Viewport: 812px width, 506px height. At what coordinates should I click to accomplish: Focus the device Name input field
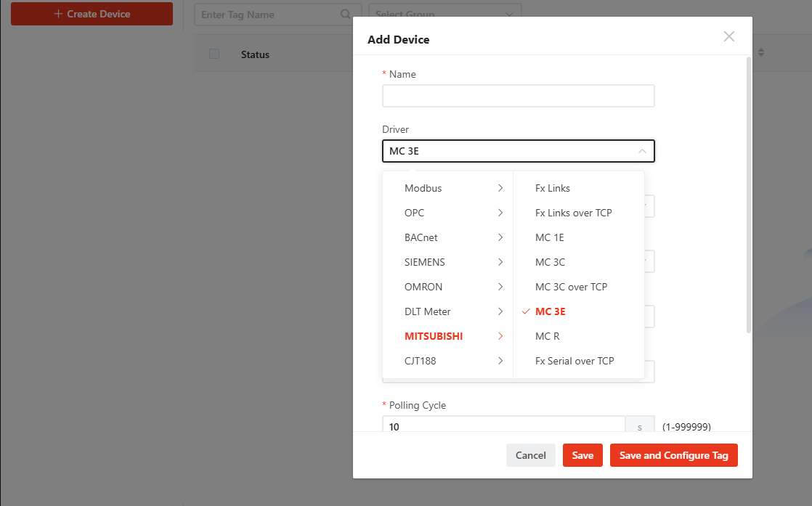point(518,96)
